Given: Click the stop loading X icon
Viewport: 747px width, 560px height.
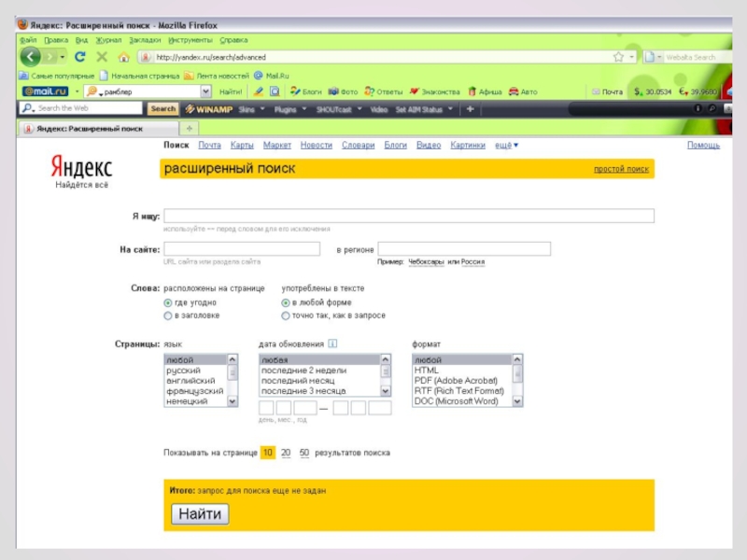Looking at the screenshot, I should click(102, 57).
